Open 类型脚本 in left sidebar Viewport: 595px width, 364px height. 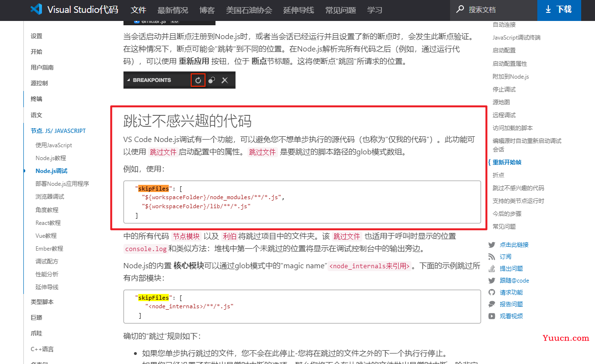coord(42,302)
